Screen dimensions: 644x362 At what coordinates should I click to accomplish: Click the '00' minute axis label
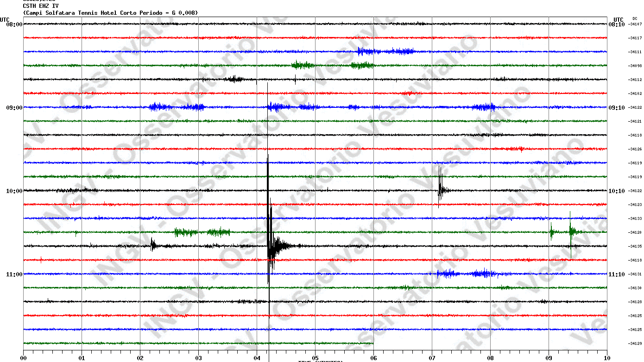(24, 358)
